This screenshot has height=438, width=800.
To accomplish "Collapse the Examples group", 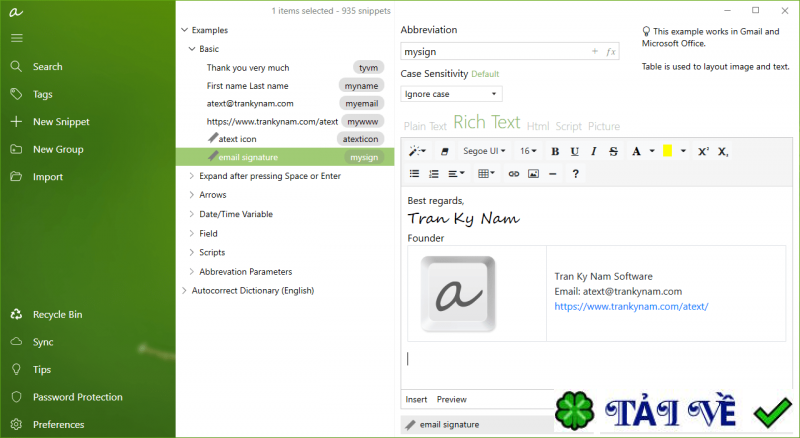I will [x=185, y=30].
